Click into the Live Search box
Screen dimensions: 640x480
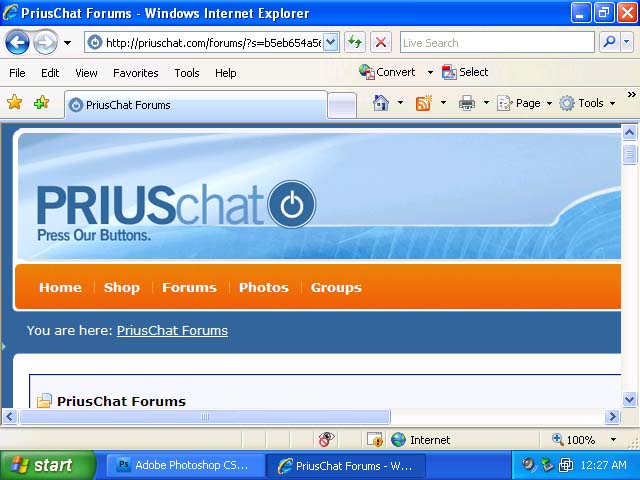(497, 42)
